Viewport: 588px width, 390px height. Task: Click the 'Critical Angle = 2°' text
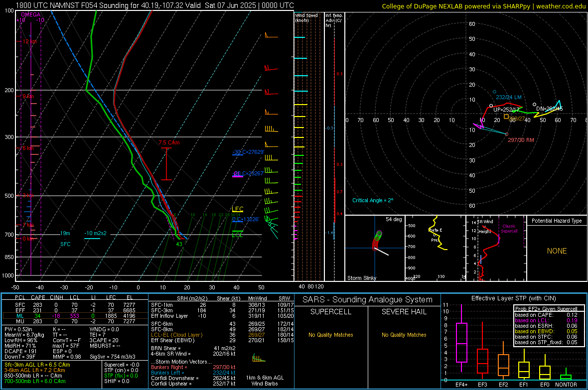[x=373, y=200]
